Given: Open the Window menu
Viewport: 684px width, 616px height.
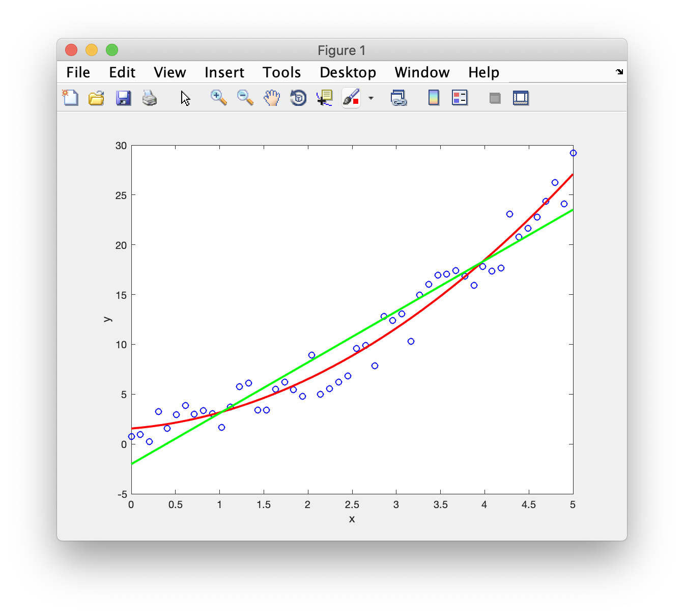Looking at the screenshot, I should [422, 72].
